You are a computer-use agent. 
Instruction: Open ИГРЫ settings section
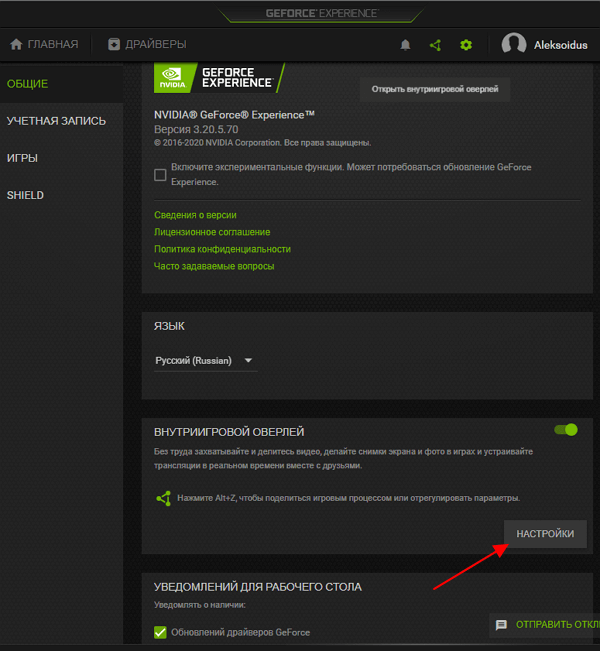[22, 158]
